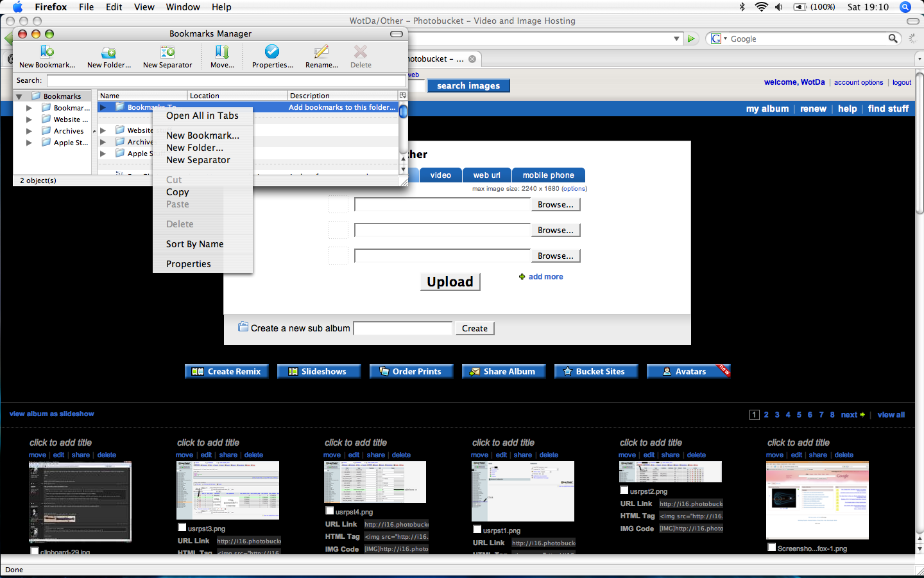
Task: Toggle checkbox for Screensho...fox-1.png
Action: (772, 547)
